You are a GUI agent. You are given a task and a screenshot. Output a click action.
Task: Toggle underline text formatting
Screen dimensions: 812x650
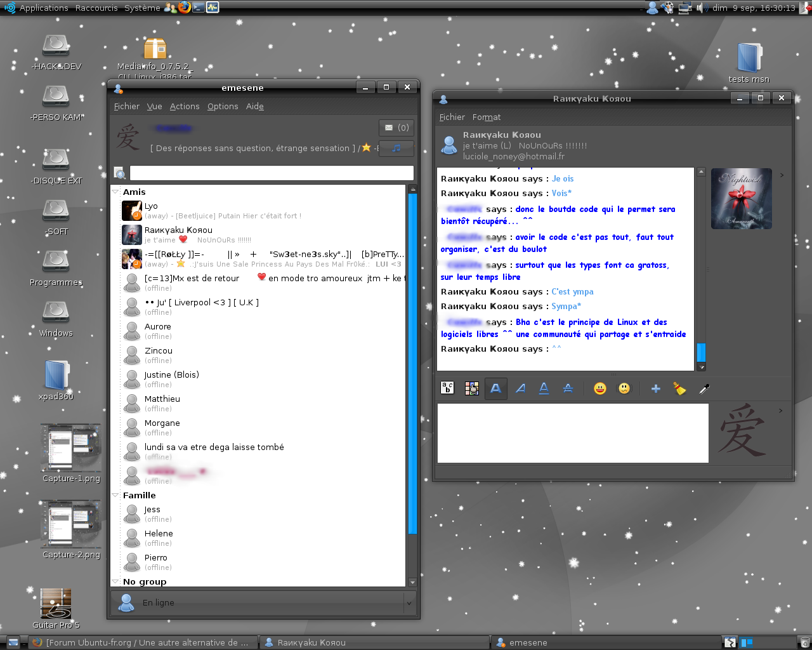coord(544,388)
